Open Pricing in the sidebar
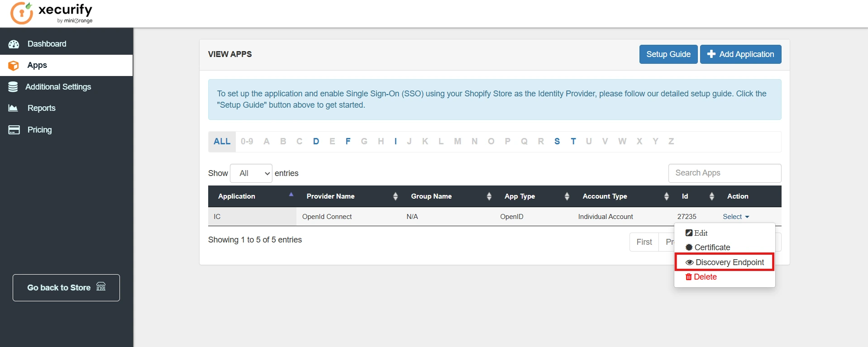The image size is (868, 347). (x=67, y=130)
